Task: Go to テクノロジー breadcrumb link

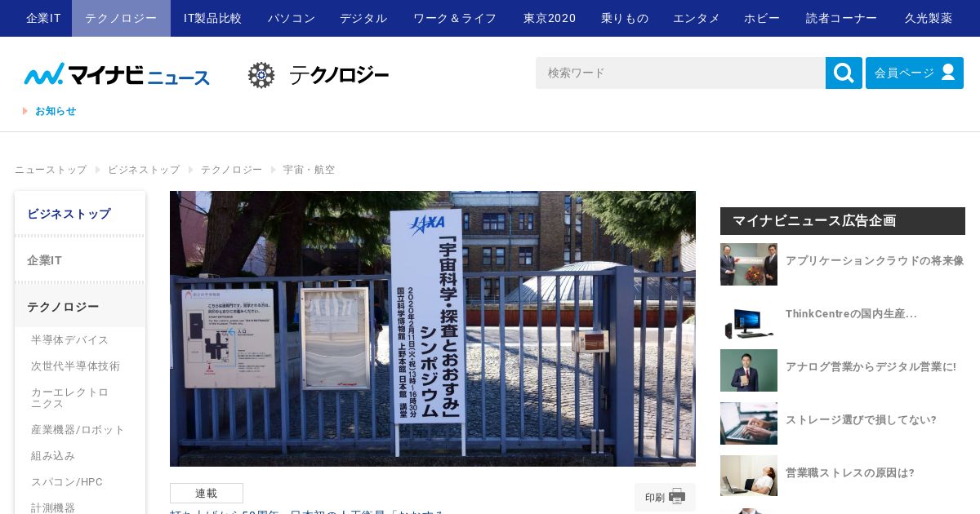Action: point(232,170)
